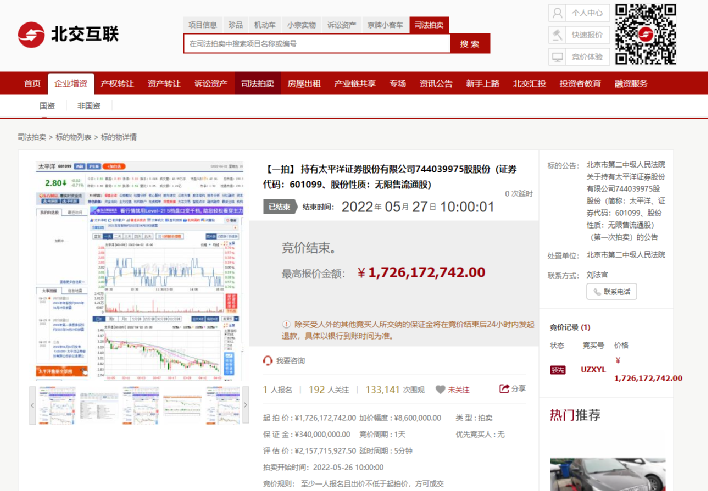
Task: Open the 标的公告 announcement link
Action: [x=625, y=201]
